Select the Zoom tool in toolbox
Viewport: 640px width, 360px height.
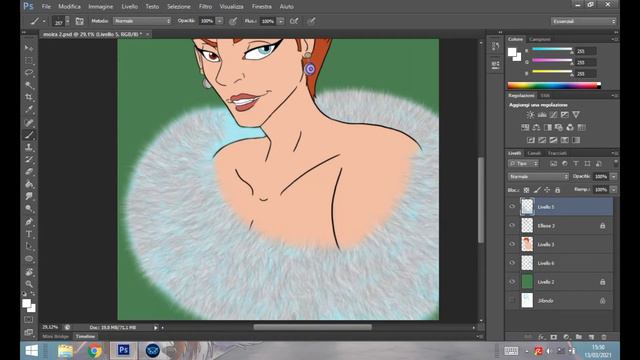29,284
